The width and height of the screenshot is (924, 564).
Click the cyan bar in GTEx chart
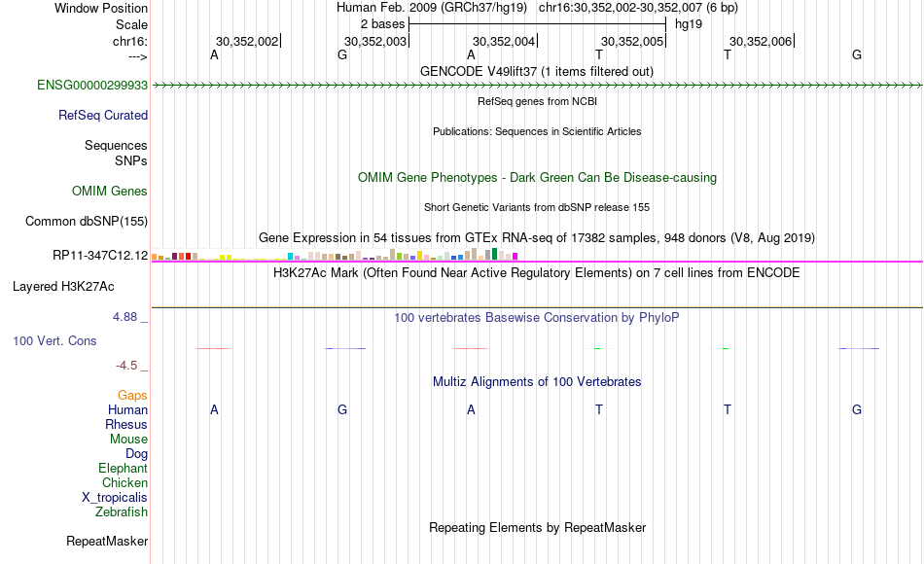click(x=290, y=257)
